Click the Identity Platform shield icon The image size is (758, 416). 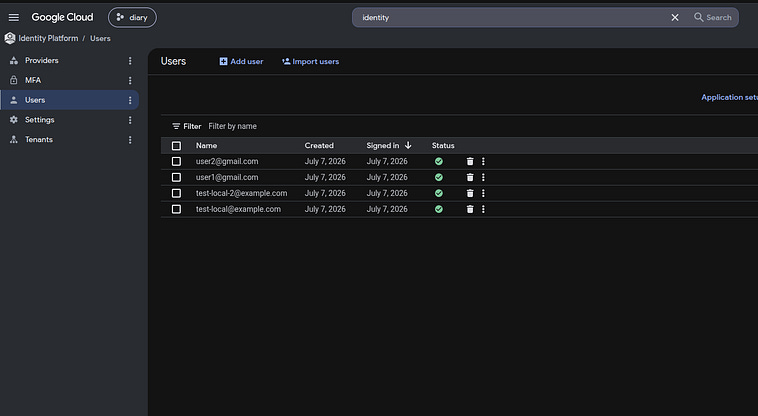coord(10,38)
